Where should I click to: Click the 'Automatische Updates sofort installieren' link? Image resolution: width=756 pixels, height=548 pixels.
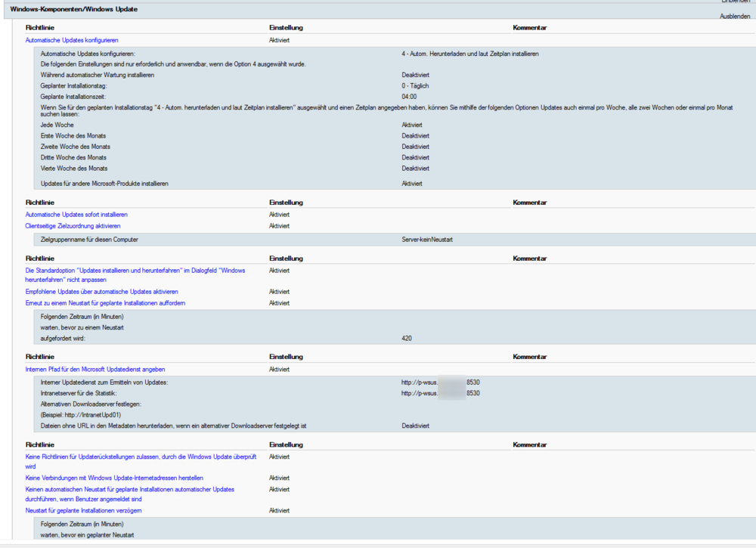pos(76,215)
